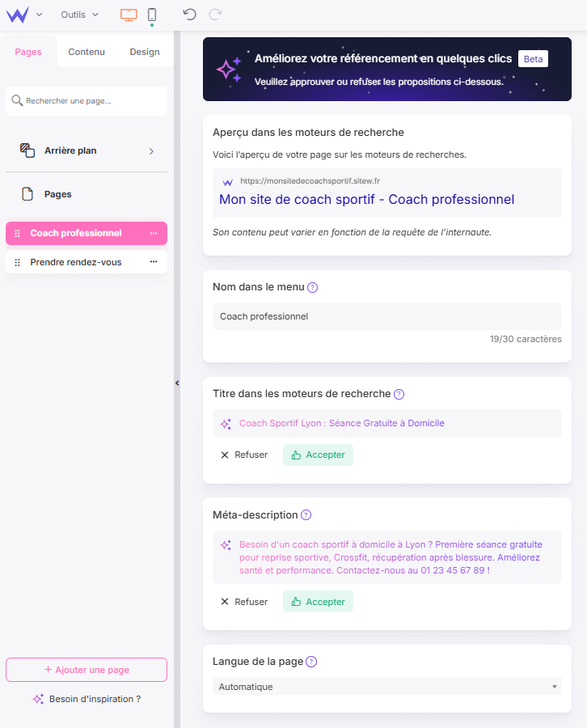The image size is (587, 728).
Task: Switch to mobile preview icon
Action: [153, 15]
